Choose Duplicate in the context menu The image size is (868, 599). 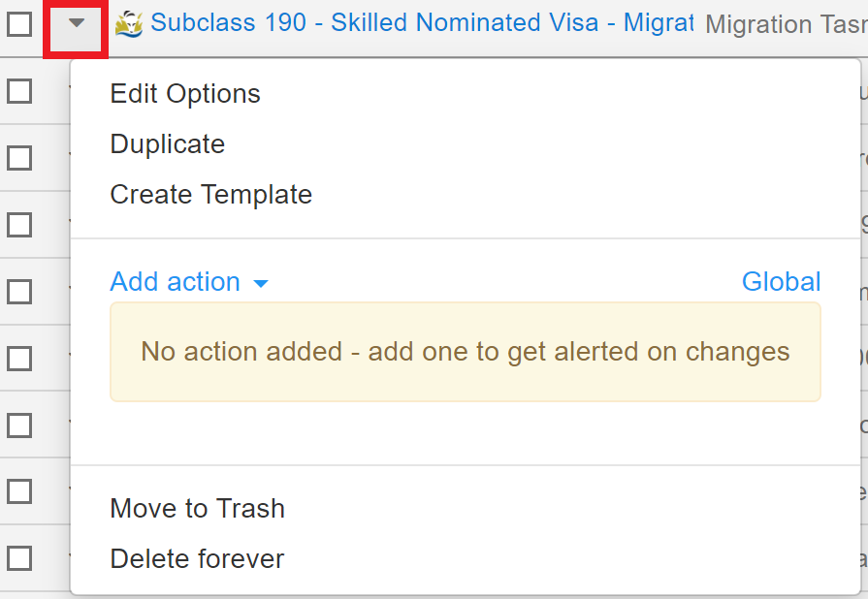click(167, 143)
